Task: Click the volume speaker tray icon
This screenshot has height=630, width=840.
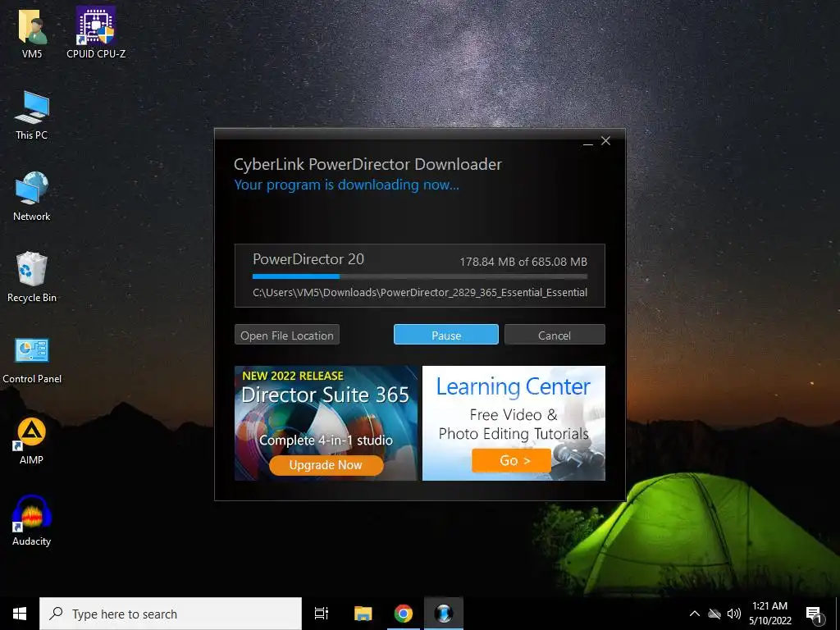Action: click(734, 614)
